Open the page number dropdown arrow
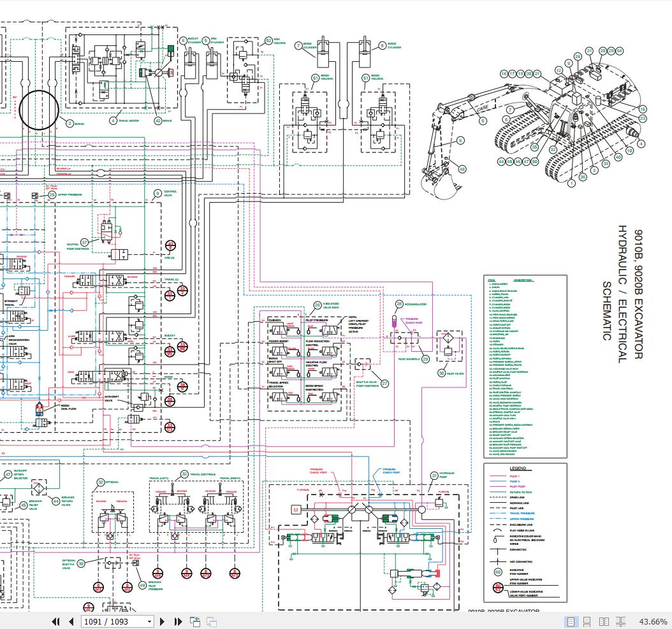Screen dimensions: 672x629 [149, 622]
